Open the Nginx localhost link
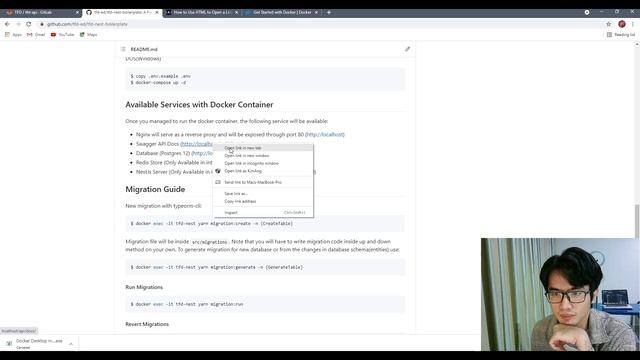The height and width of the screenshot is (360, 640). point(325,134)
